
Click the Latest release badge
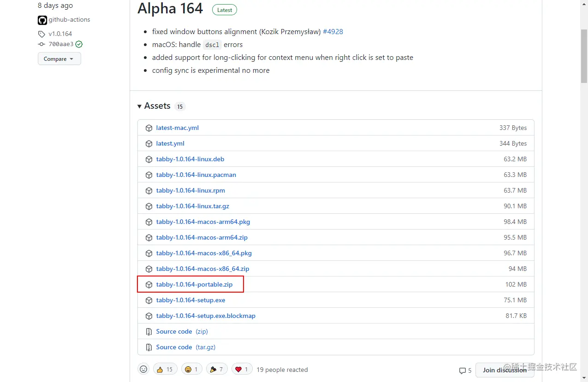point(225,10)
